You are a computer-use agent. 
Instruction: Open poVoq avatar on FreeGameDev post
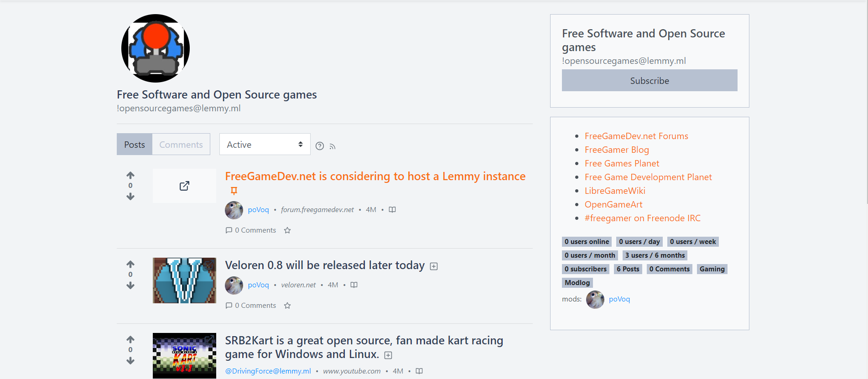click(x=234, y=210)
